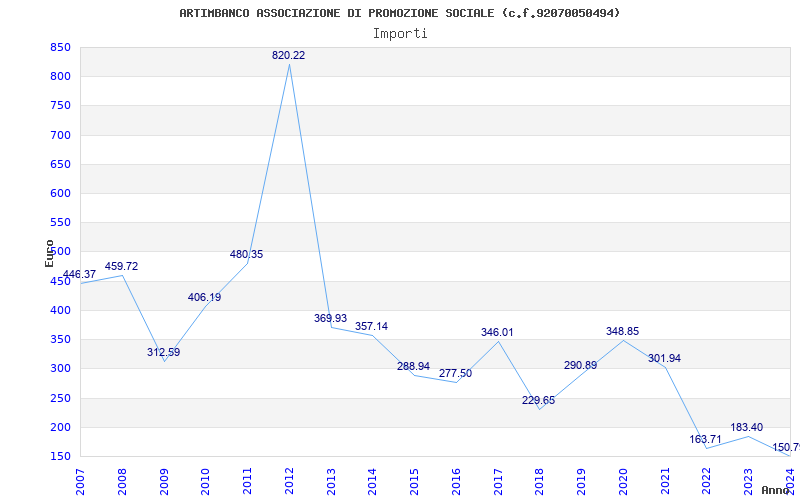
Task: Click the year 2019 axis label
Action: point(582,482)
